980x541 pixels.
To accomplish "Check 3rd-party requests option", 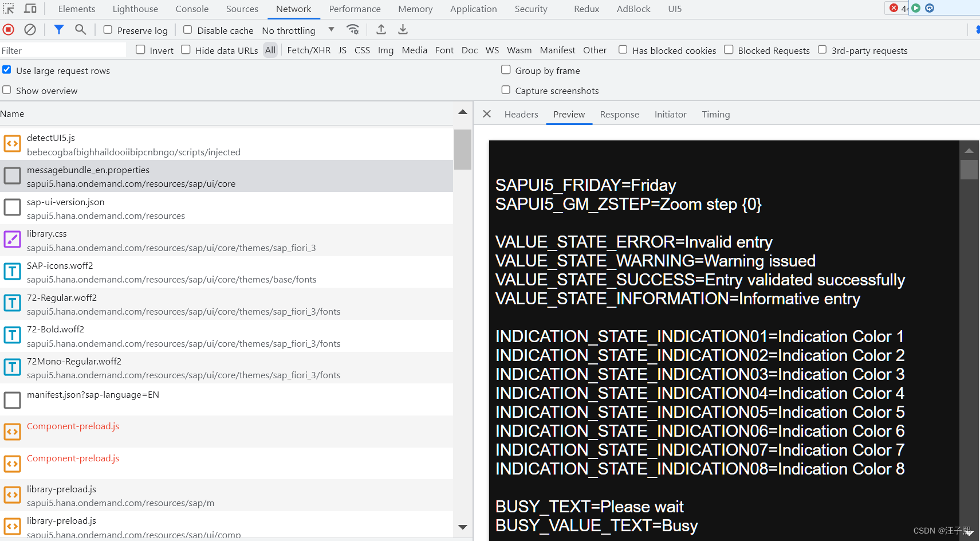I will click(822, 50).
